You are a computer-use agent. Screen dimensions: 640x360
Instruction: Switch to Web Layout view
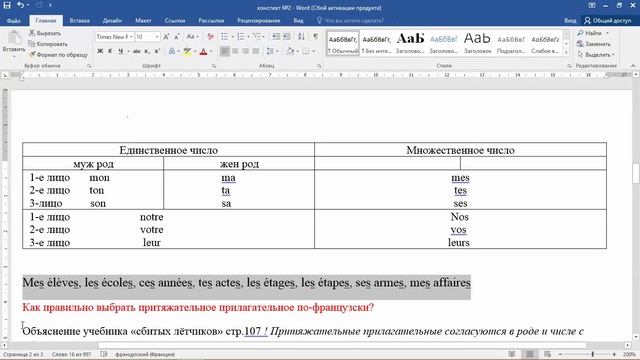pos(547,354)
